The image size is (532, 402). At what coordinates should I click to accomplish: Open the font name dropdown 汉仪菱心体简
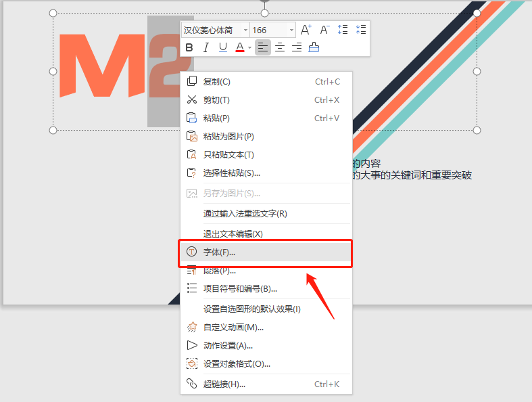click(x=245, y=30)
